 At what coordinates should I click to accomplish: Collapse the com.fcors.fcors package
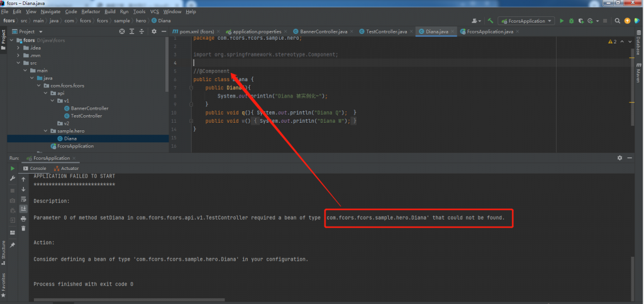(39, 86)
